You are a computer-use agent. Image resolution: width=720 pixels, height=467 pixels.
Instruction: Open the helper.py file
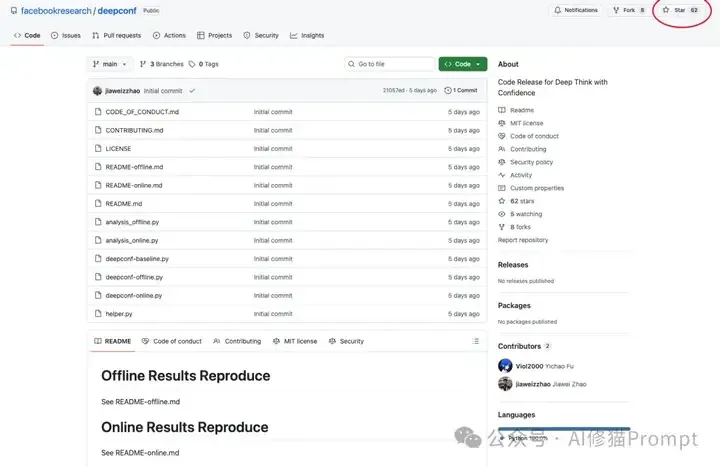point(119,314)
